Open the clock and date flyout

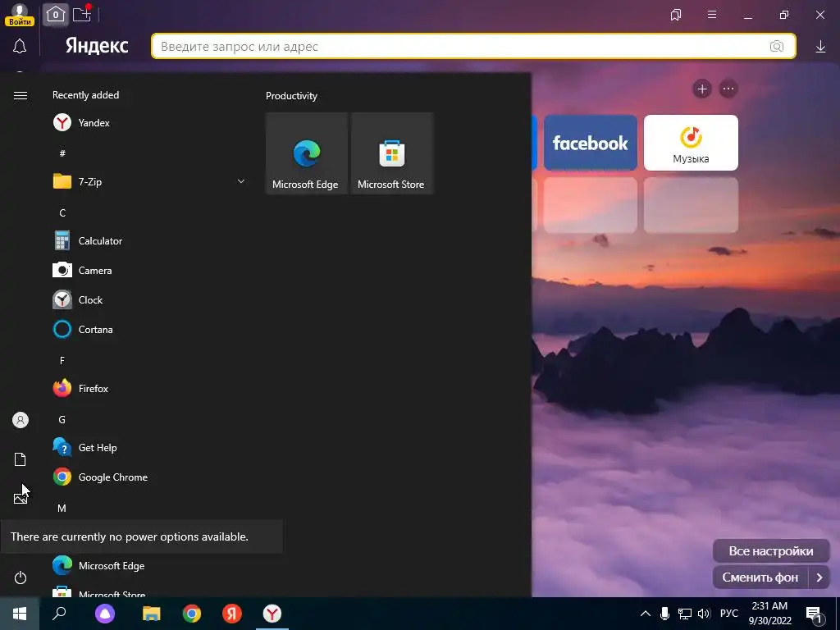(x=769, y=614)
